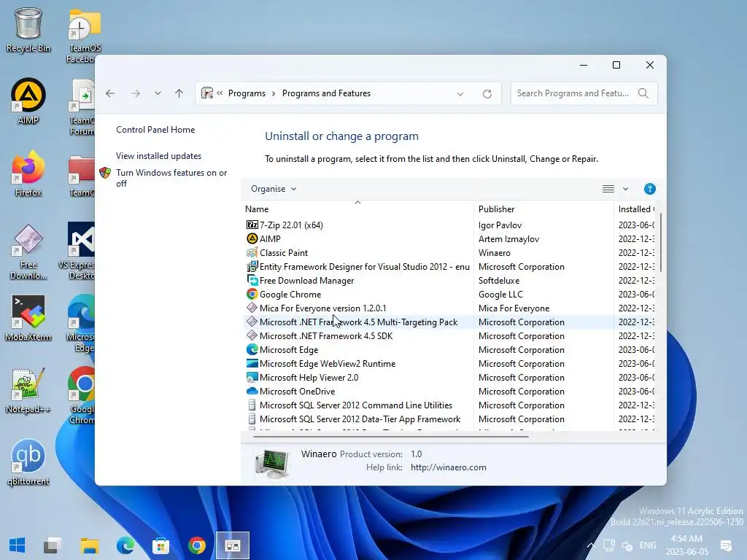Open Recycle Bin desktop icon
747x560 pixels.
point(28,31)
